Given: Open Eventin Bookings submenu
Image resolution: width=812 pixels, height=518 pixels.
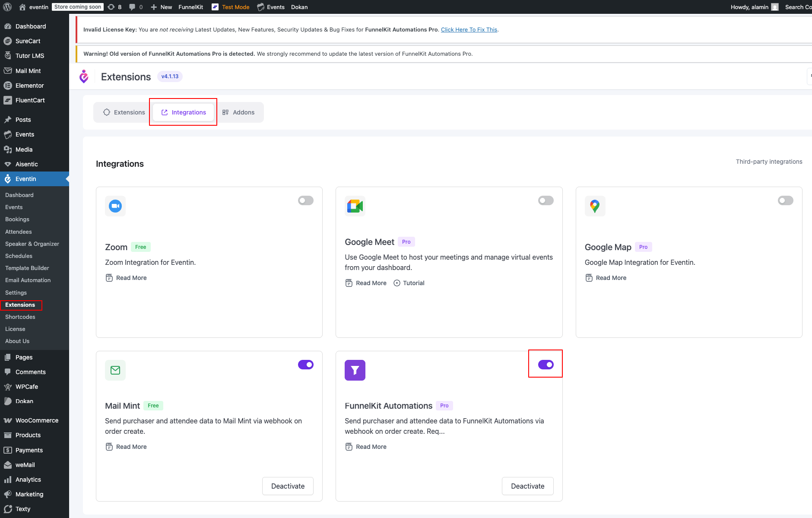Looking at the screenshot, I should point(17,219).
